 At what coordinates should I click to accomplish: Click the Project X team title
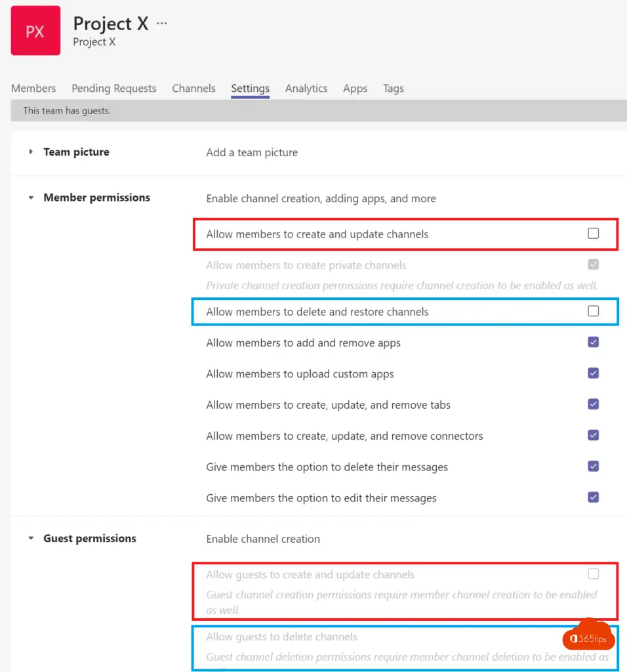coord(111,24)
